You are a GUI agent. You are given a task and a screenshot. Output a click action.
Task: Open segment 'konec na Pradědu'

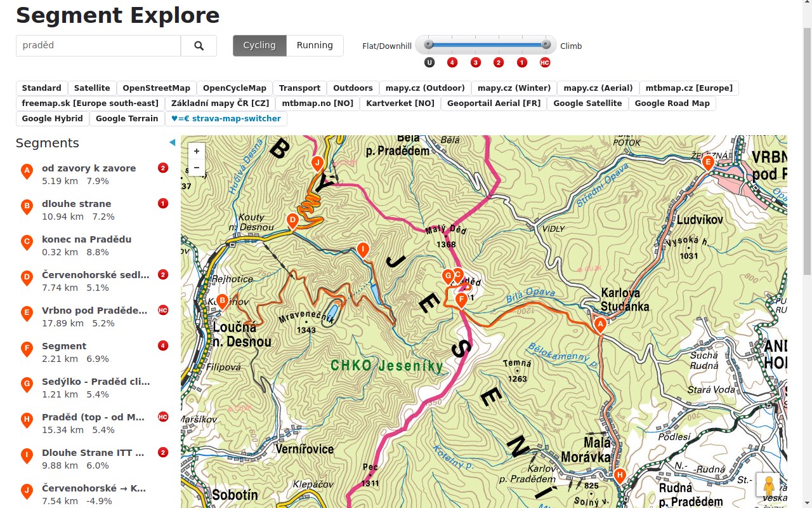(87, 239)
